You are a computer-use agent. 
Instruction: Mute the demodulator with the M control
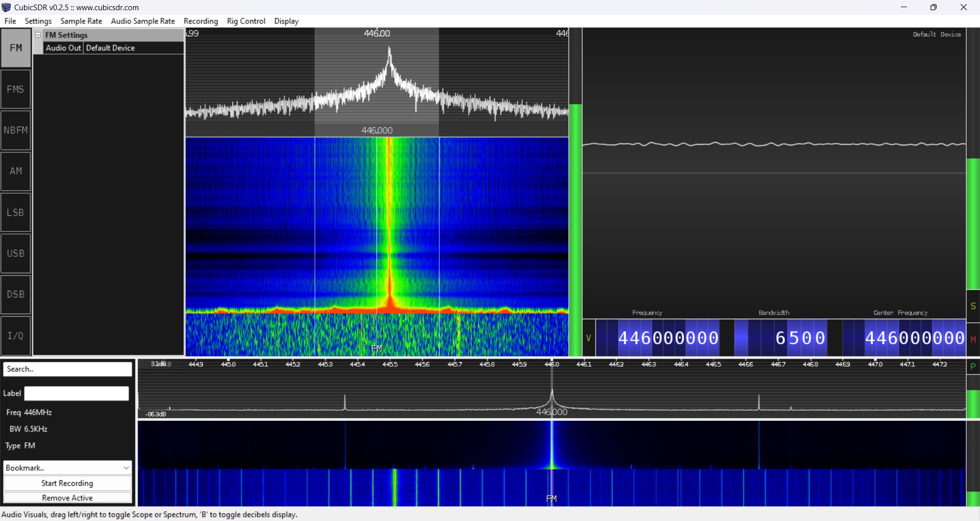point(974,339)
